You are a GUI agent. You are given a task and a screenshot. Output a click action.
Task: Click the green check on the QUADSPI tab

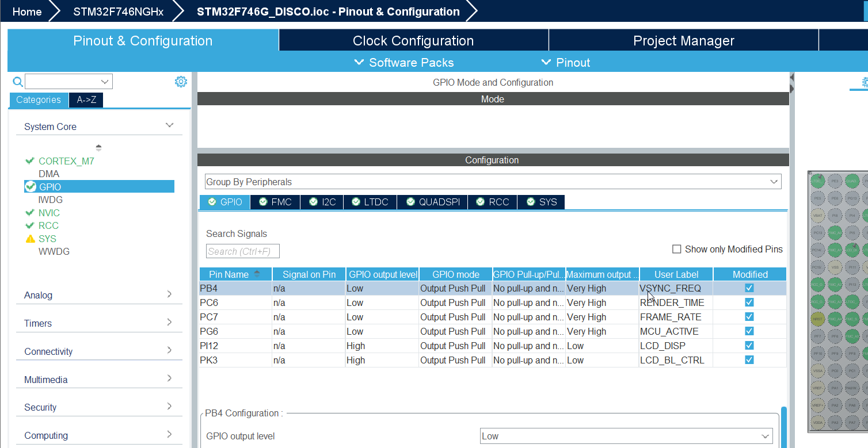point(410,202)
